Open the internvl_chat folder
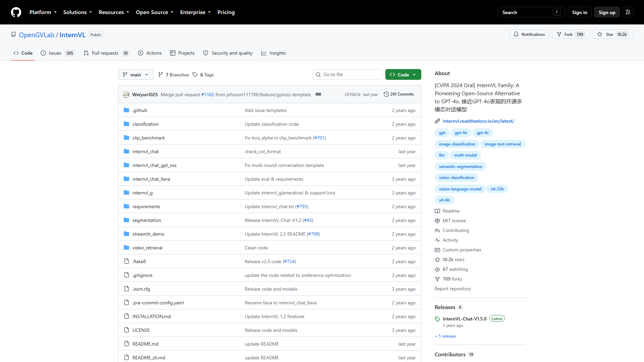 [x=146, y=152]
